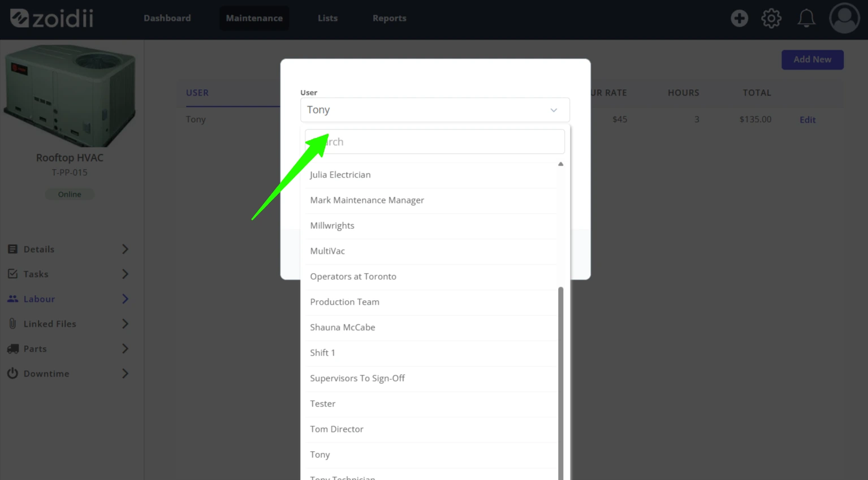This screenshot has width=868, height=480.
Task: Select Mark Maintenance Manager
Action: point(431,200)
